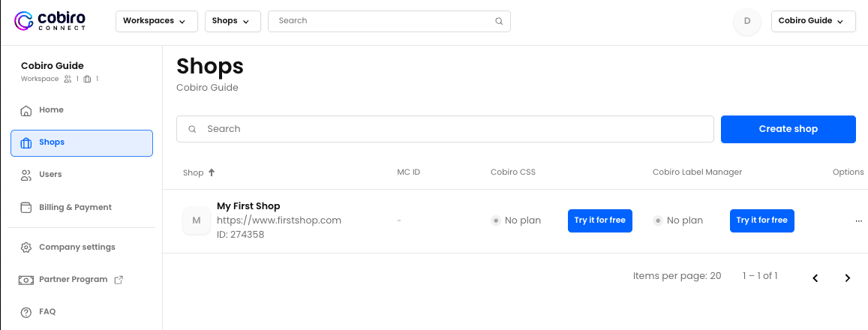868x330 pixels.
Task: Click the shops list search field
Action: point(445,129)
